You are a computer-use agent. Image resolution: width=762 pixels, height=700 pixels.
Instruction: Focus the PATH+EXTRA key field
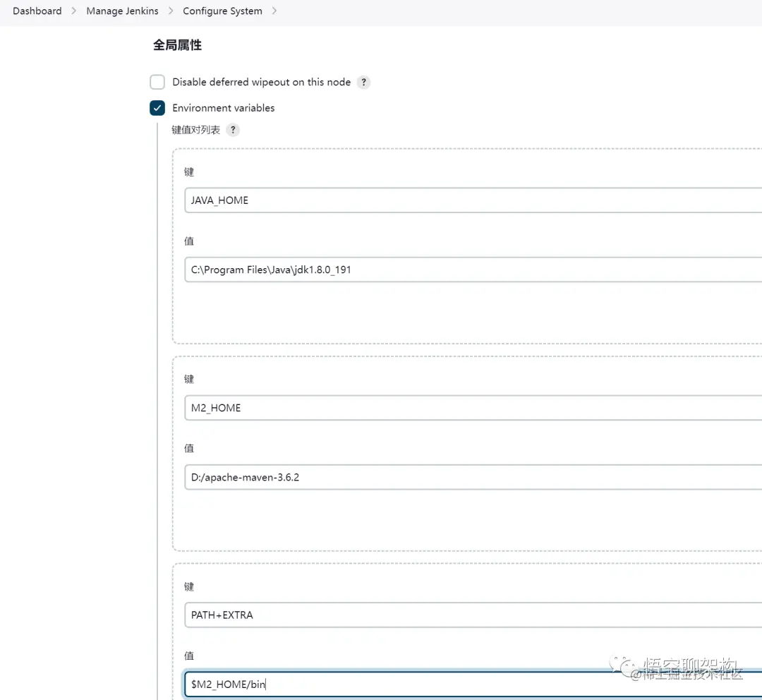473,615
